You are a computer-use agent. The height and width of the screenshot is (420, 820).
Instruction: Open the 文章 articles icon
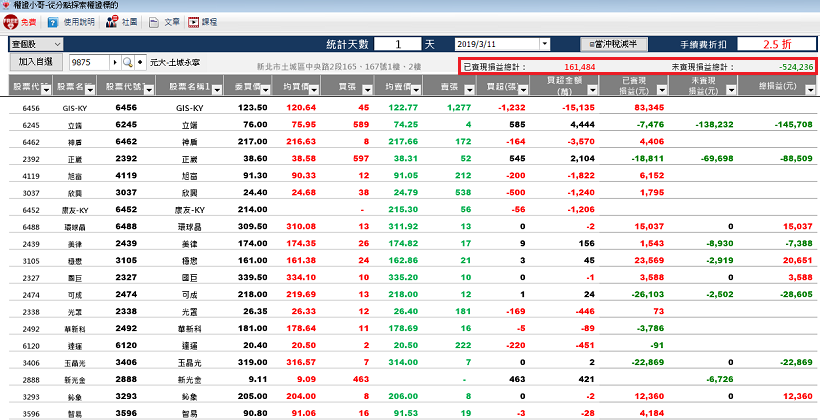pyautogui.click(x=154, y=22)
